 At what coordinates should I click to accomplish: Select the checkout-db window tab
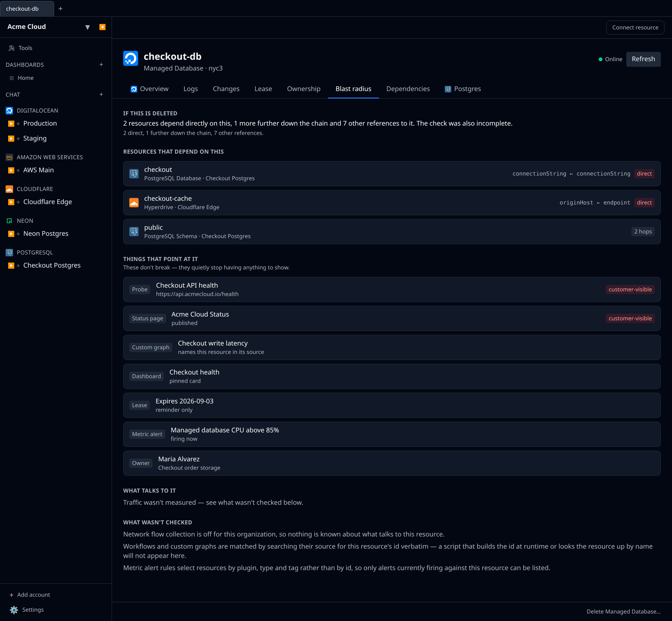pos(27,9)
